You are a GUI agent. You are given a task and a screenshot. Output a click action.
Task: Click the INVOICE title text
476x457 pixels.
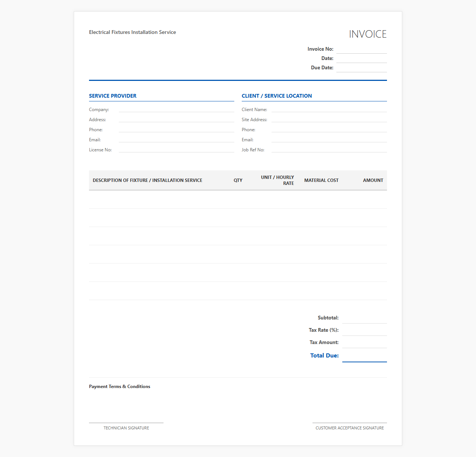pyautogui.click(x=368, y=34)
